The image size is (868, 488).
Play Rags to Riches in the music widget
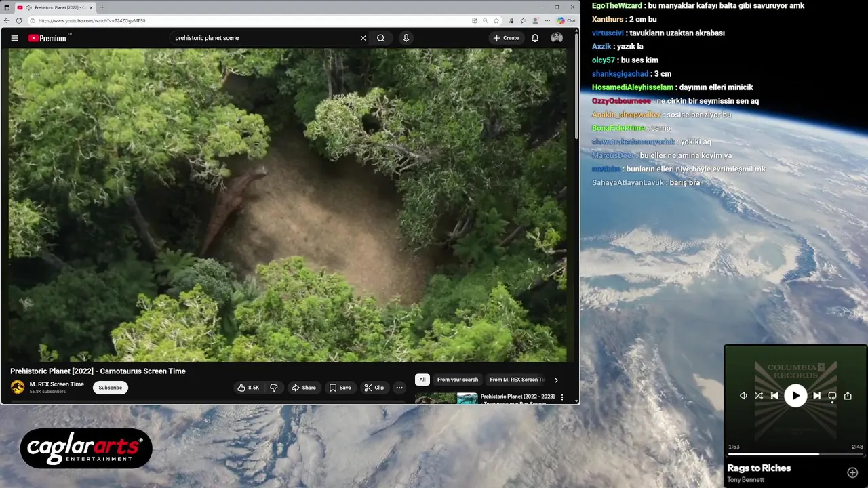tap(795, 396)
